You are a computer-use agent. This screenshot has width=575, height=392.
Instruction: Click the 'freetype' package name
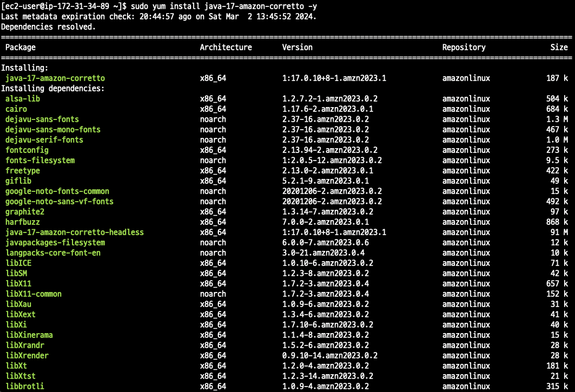[x=23, y=170]
